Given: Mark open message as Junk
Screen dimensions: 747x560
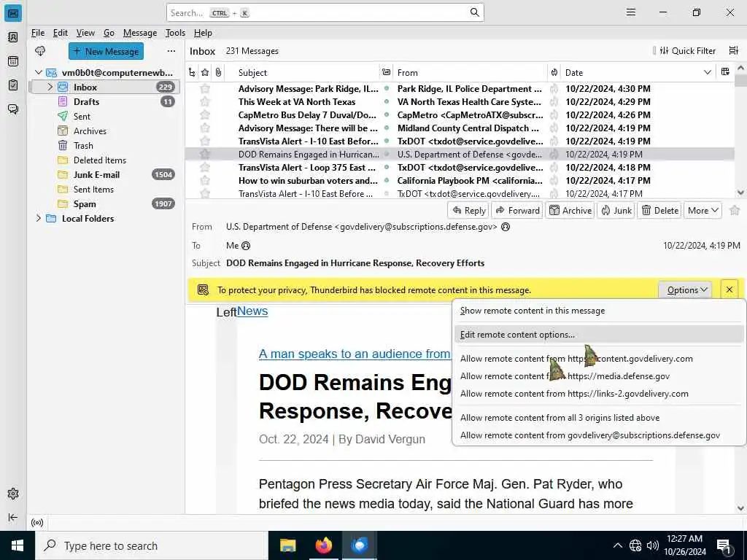Looking at the screenshot, I should point(616,211).
